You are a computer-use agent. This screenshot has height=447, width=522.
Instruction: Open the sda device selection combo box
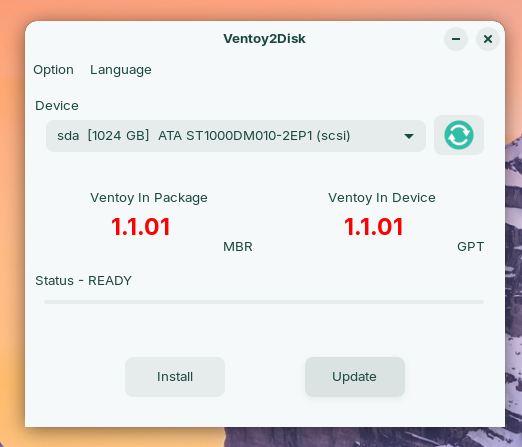236,136
